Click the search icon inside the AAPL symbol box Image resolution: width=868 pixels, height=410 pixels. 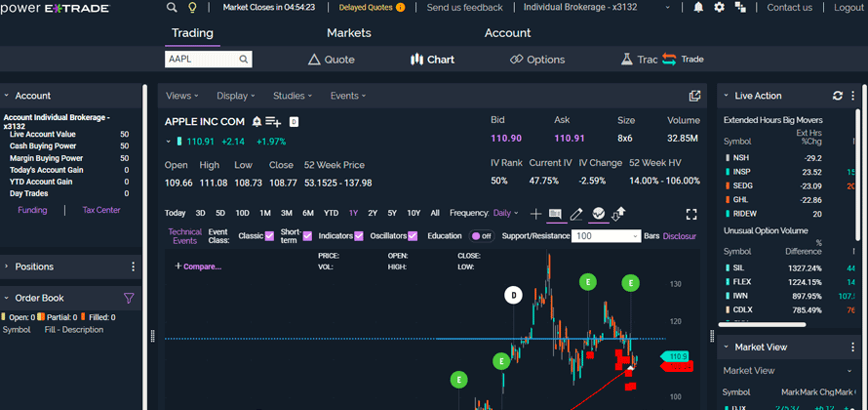243,60
